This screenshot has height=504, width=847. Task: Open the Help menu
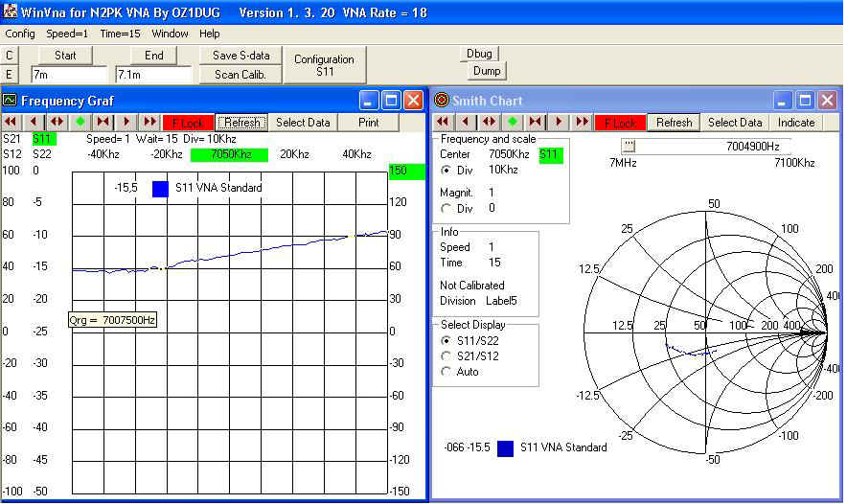[209, 34]
